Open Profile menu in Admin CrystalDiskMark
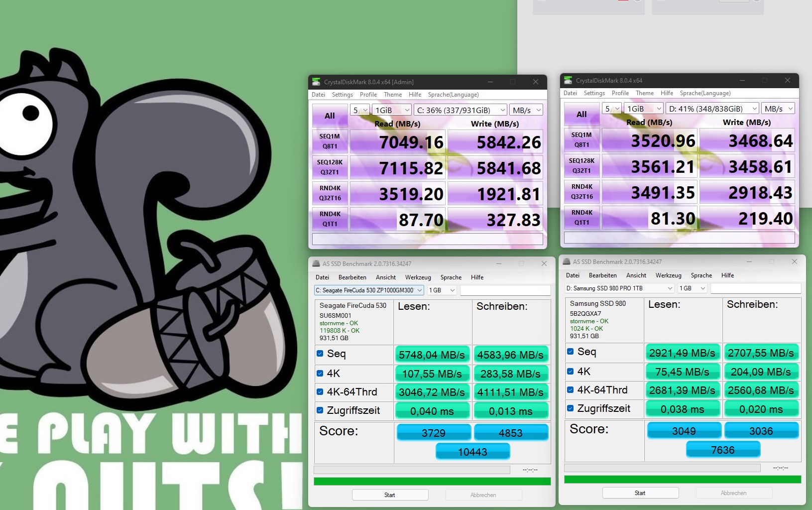Screen dimensions: 812x510 [368, 95]
